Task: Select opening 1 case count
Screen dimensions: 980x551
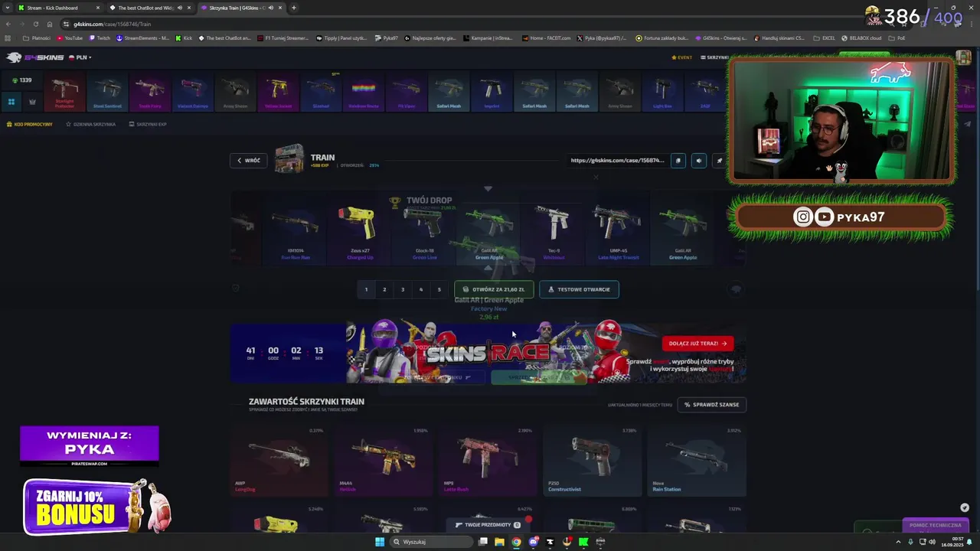Action: tap(366, 289)
